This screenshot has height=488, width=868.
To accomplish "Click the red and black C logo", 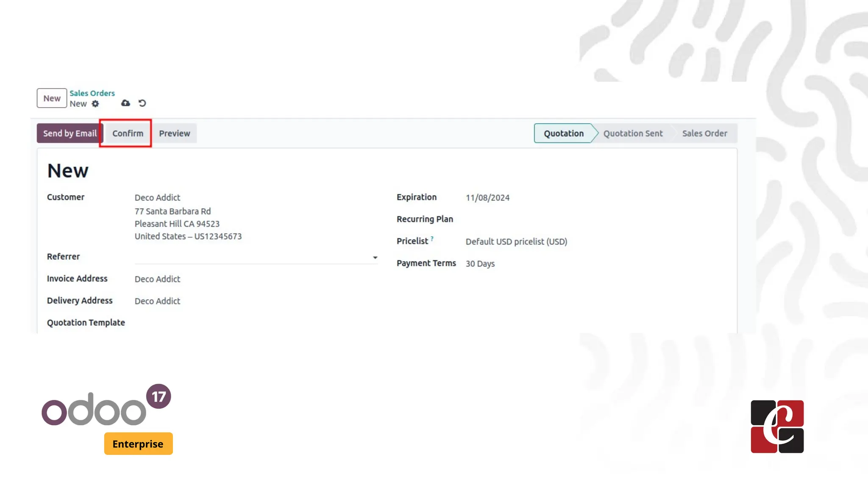I will point(777,427).
